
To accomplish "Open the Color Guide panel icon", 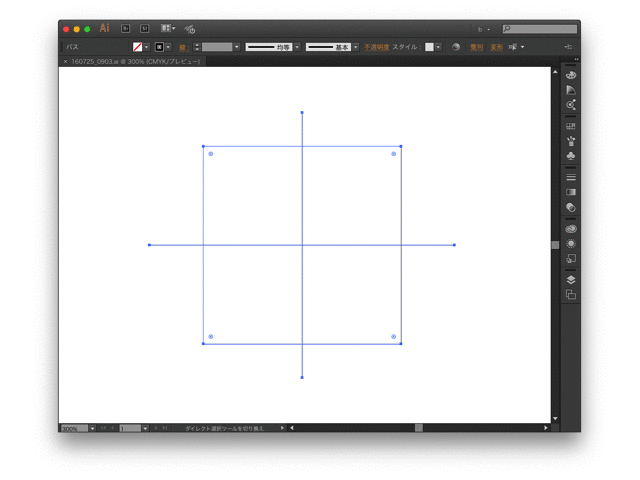I will pyautogui.click(x=571, y=90).
